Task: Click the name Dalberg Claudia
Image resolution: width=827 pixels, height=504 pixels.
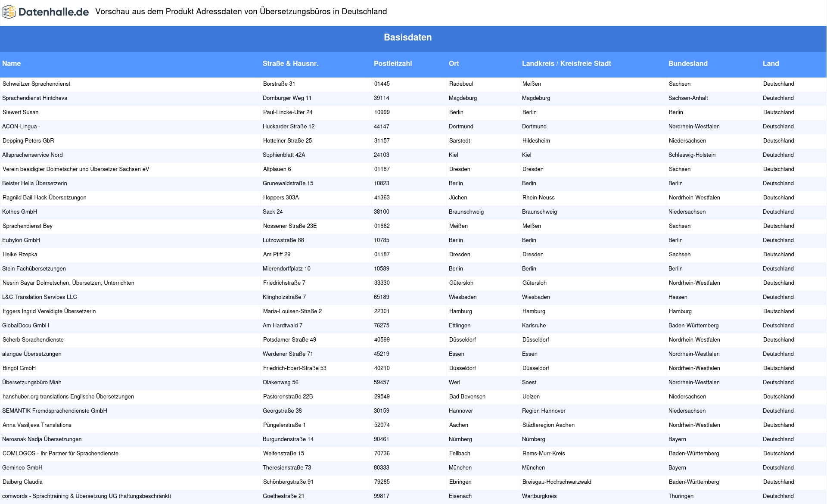Action: tap(22, 482)
